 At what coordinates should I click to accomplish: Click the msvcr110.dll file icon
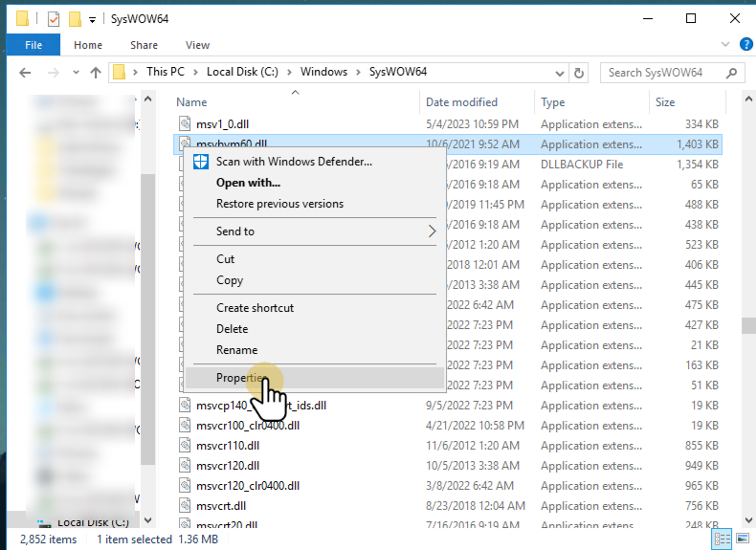(x=185, y=446)
